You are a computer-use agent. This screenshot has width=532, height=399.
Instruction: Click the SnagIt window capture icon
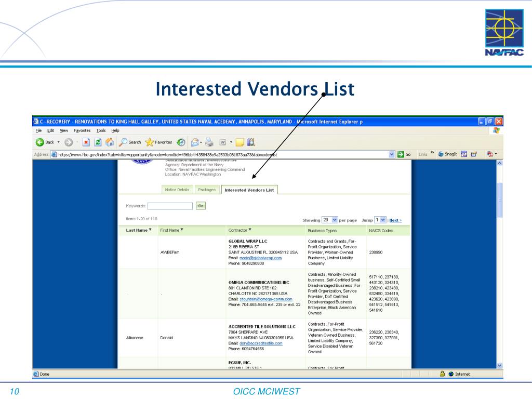point(464,154)
